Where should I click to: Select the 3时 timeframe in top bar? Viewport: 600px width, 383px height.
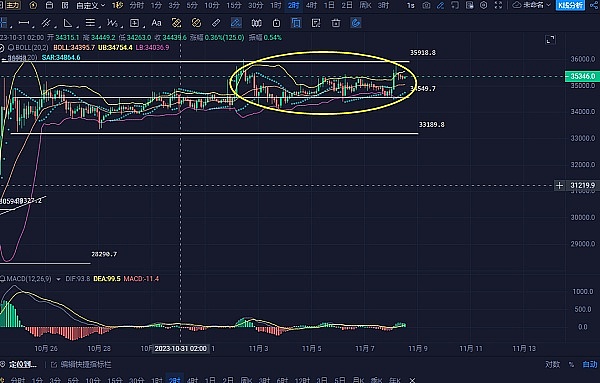point(383,5)
